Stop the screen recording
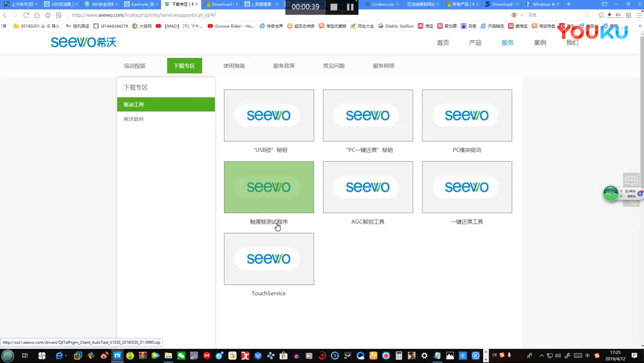Viewport: 644px width, 363px height. pos(334,7)
